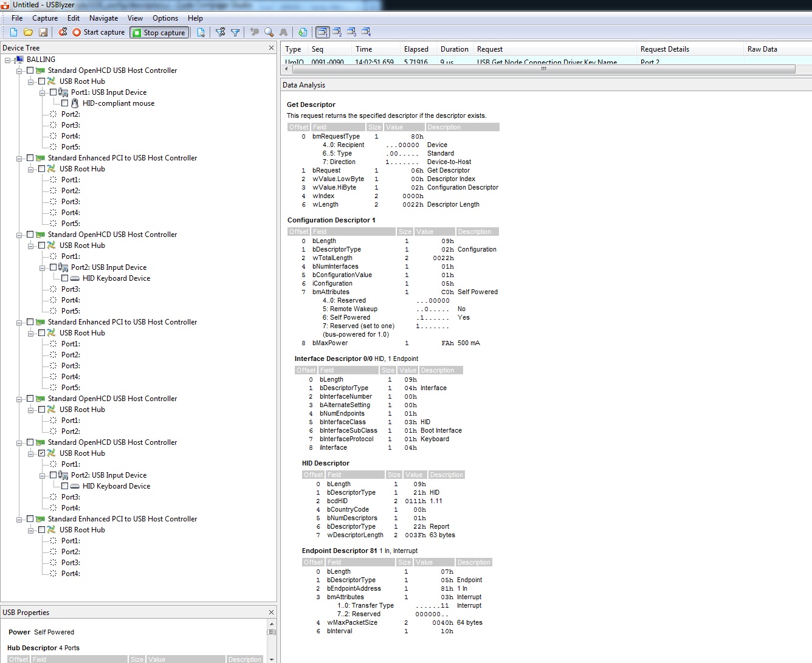Switch to window layout 2
812x663 pixels.
click(x=337, y=32)
